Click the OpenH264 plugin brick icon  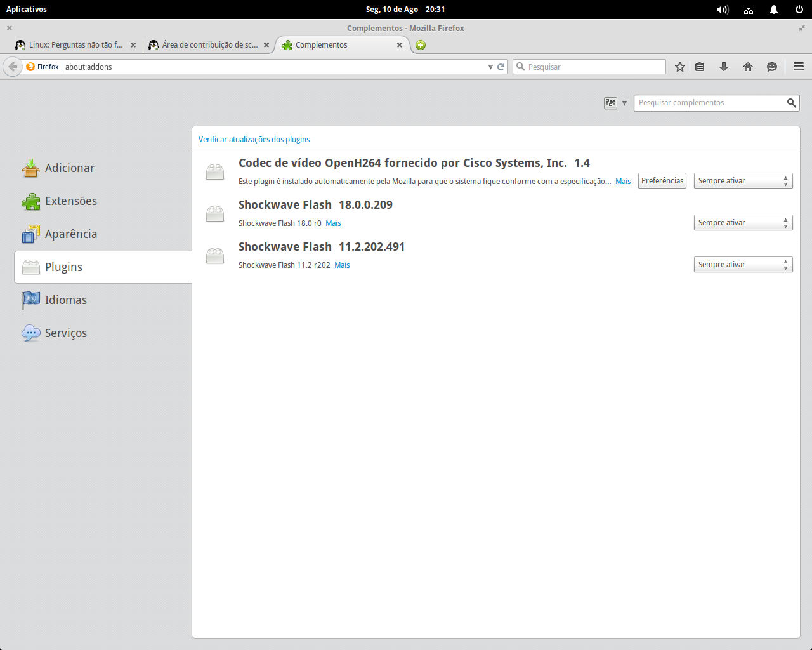click(215, 172)
